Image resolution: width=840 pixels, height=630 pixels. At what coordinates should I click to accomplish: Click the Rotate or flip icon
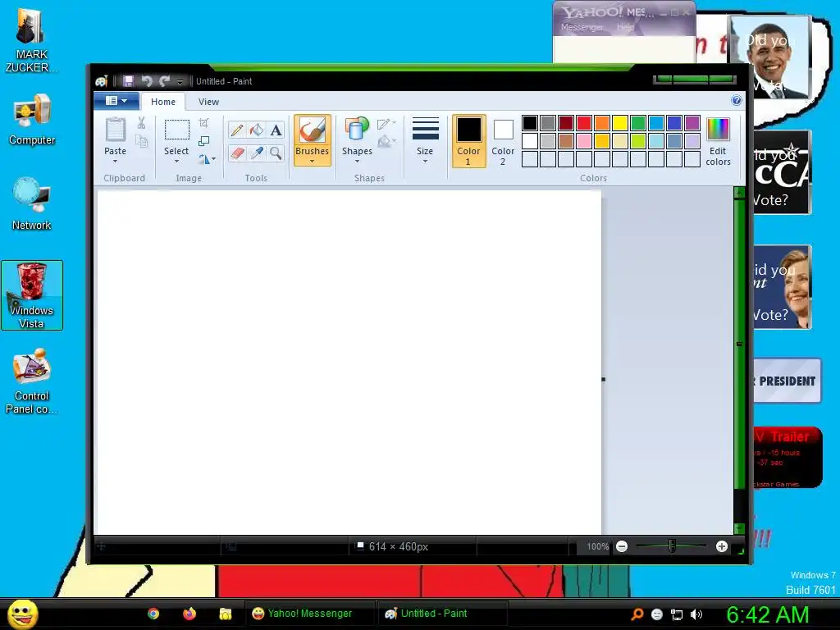pyautogui.click(x=203, y=159)
